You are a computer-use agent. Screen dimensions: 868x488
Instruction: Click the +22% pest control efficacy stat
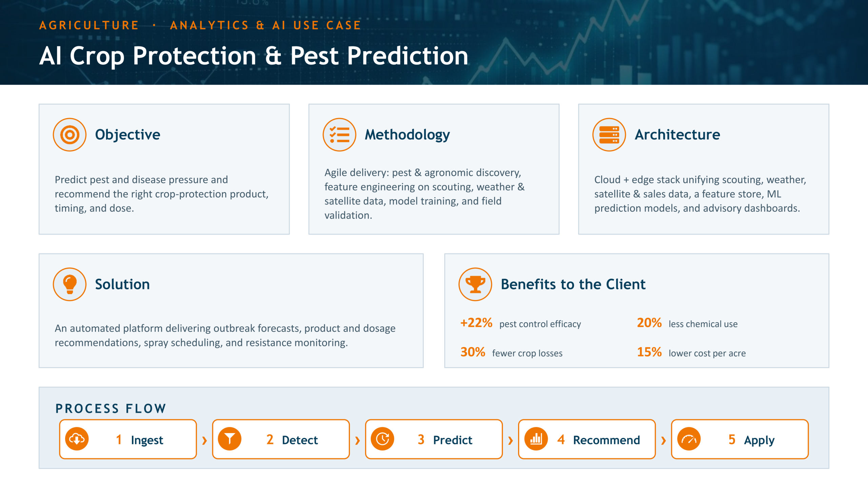click(x=520, y=323)
